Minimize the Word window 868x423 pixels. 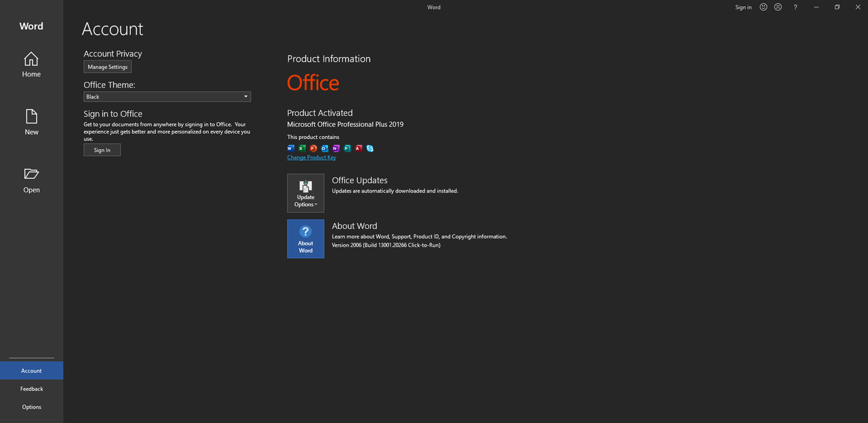click(x=816, y=7)
